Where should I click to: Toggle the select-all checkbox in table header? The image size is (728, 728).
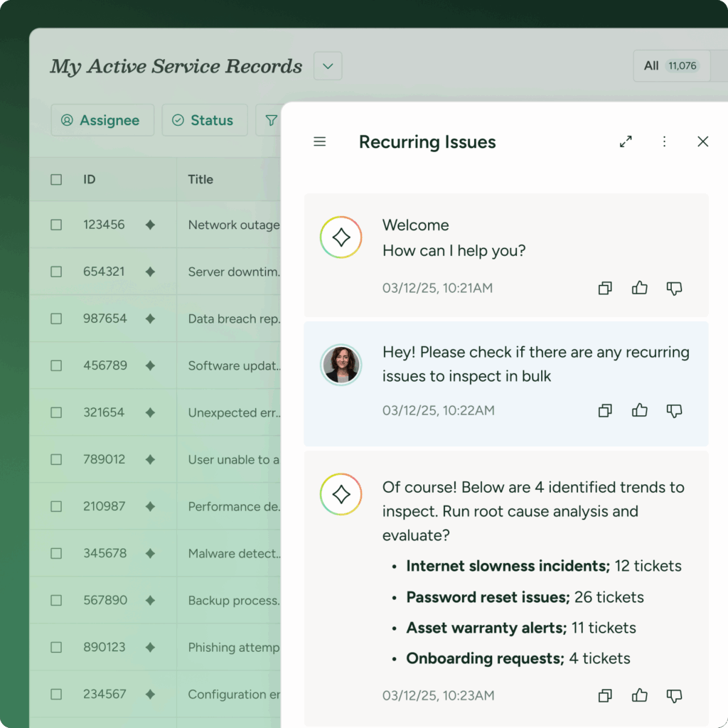(x=56, y=180)
